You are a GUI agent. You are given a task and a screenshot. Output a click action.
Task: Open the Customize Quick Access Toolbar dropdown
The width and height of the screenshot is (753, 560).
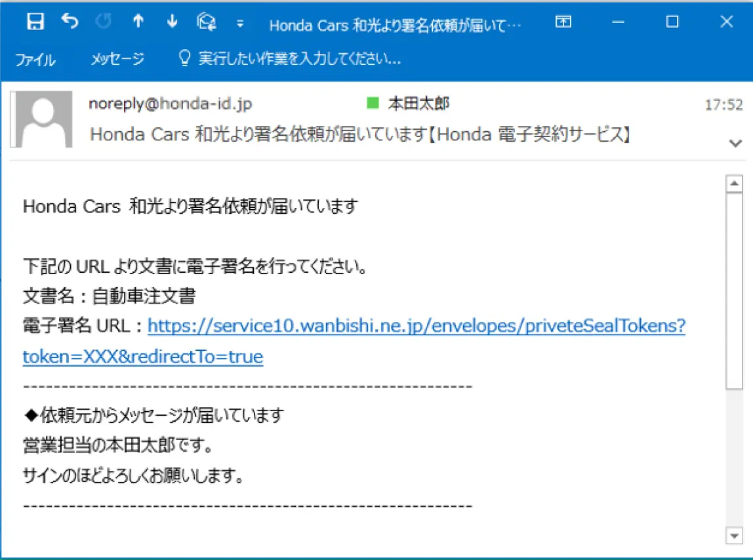click(239, 24)
